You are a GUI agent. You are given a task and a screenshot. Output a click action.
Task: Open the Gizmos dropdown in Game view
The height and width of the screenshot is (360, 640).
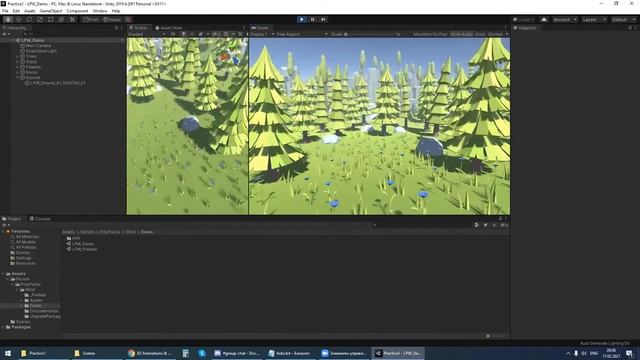498,34
